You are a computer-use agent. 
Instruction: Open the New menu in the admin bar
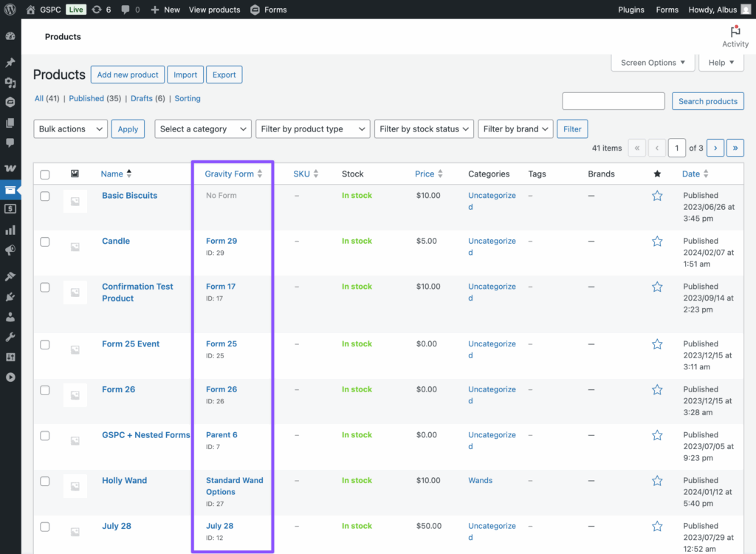(165, 10)
